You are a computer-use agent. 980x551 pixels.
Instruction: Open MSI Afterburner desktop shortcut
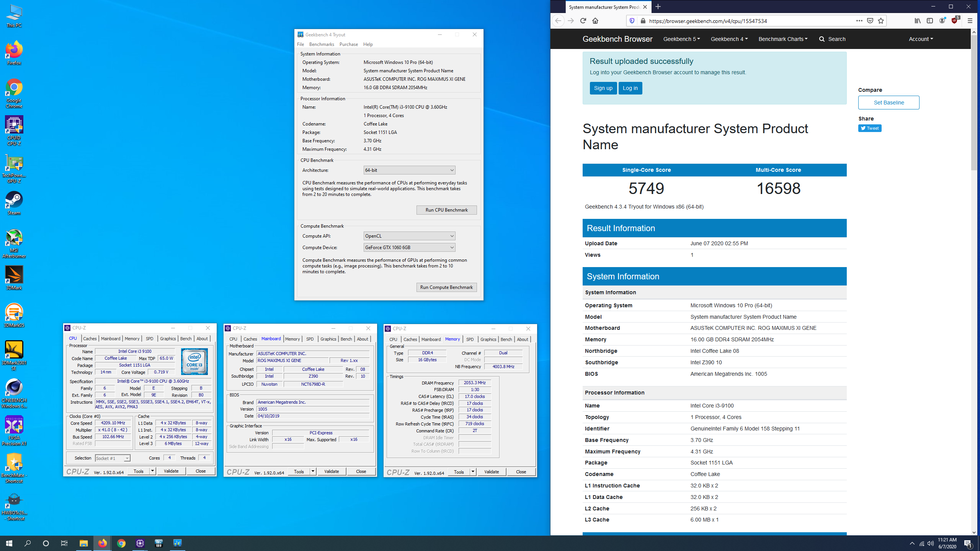point(14,243)
